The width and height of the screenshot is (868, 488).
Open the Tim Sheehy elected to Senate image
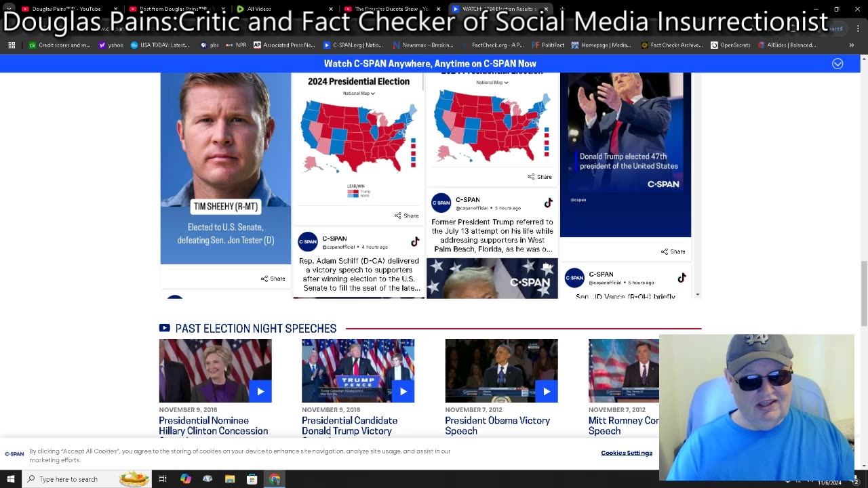(226, 168)
